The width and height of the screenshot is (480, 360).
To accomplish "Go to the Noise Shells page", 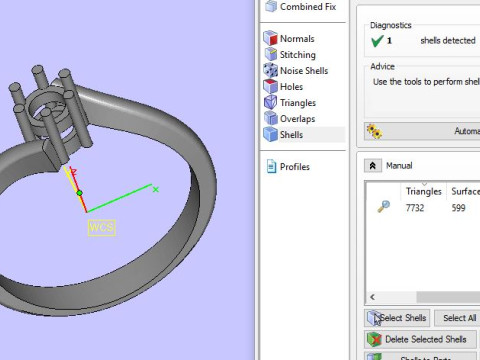I will click(x=304, y=71).
